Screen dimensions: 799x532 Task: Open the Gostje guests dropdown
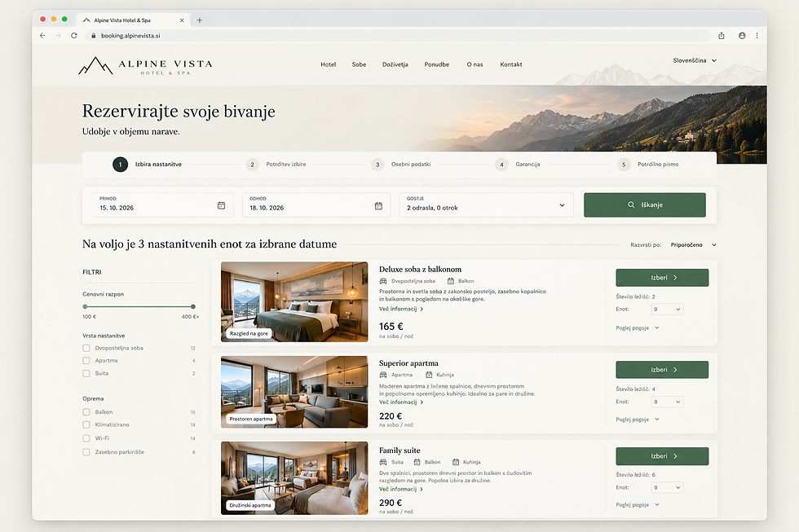click(486, 204)
